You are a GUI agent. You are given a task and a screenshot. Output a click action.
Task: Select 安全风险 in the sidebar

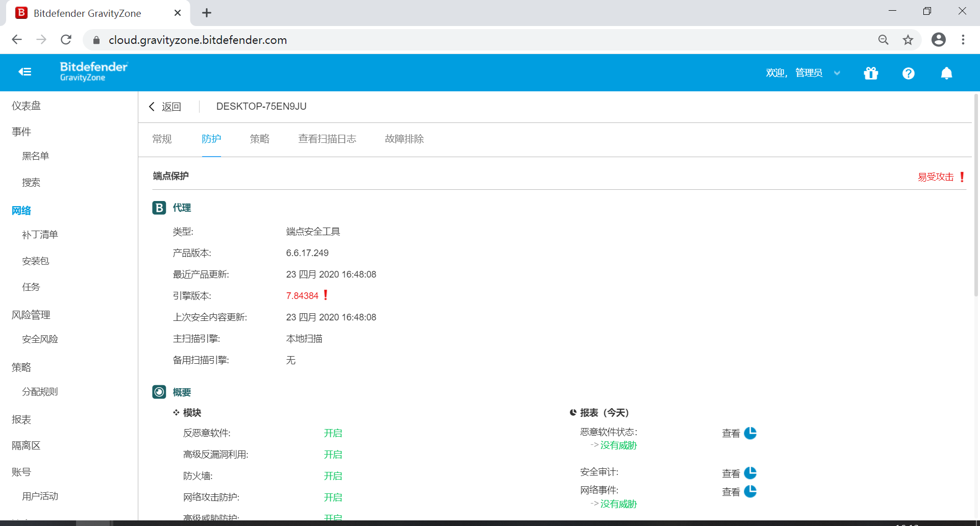click(x=40, y=339)
